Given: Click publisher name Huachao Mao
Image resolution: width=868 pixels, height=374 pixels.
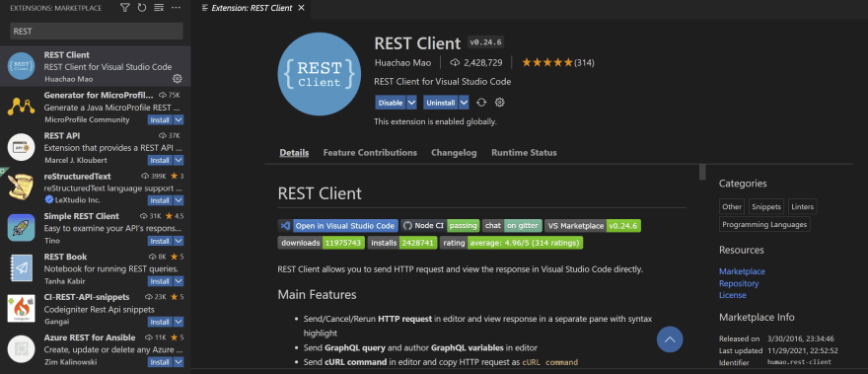Looking at the screenshot, I should [402, 62].
